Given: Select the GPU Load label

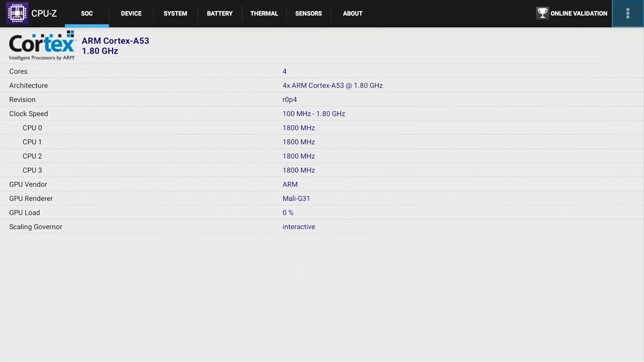Looking at the screenshot, I should point(25,212).
